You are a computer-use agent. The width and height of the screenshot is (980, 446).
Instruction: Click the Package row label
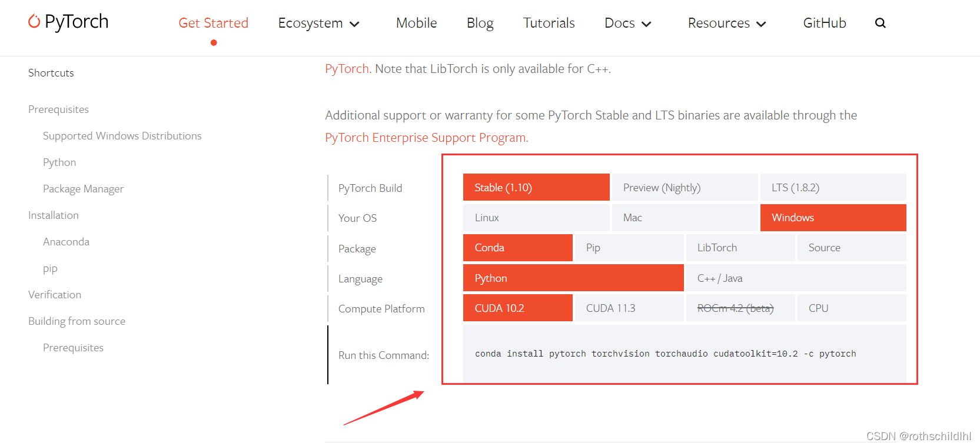pos(357,249)
